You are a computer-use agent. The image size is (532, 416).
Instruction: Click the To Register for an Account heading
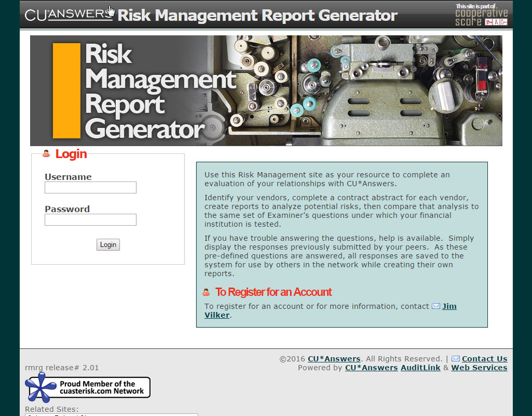[273, 292]
